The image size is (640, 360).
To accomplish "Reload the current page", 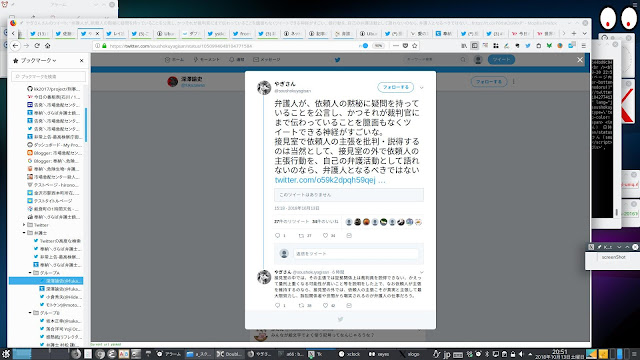I will point(37,46).
